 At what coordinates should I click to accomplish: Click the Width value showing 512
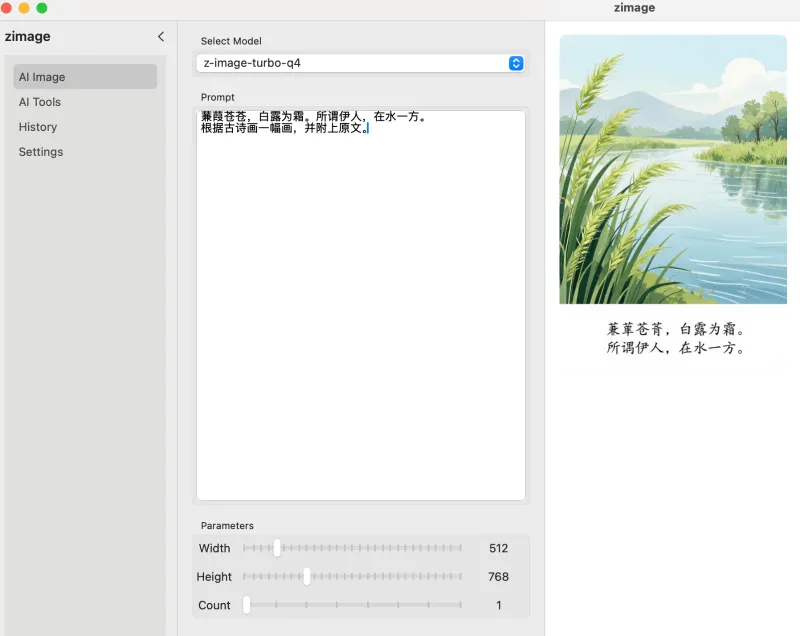pos(498,548)
